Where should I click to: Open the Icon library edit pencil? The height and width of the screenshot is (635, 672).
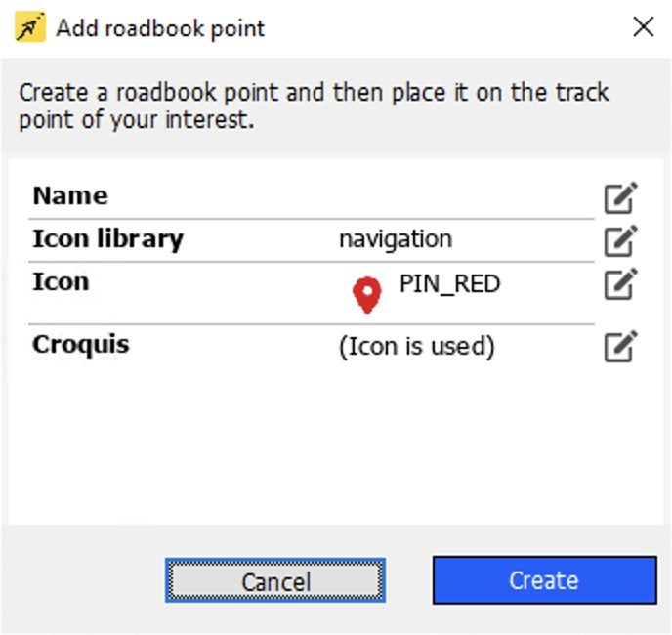pos(620,240)
